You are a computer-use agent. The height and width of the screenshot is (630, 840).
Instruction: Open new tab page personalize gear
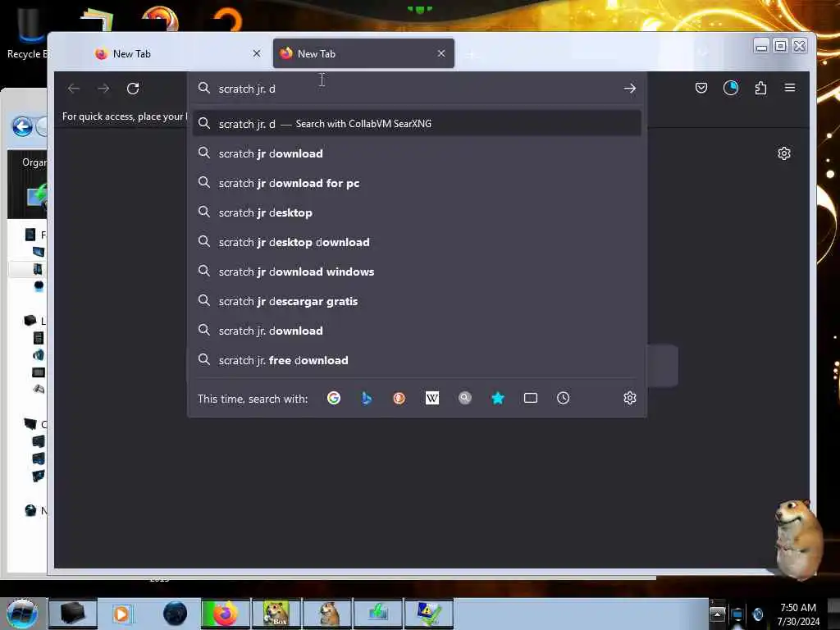783,153
